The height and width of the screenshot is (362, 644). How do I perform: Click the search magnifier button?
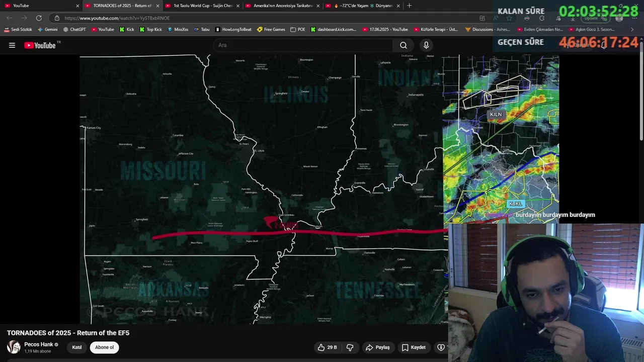(x=404, y=45)
